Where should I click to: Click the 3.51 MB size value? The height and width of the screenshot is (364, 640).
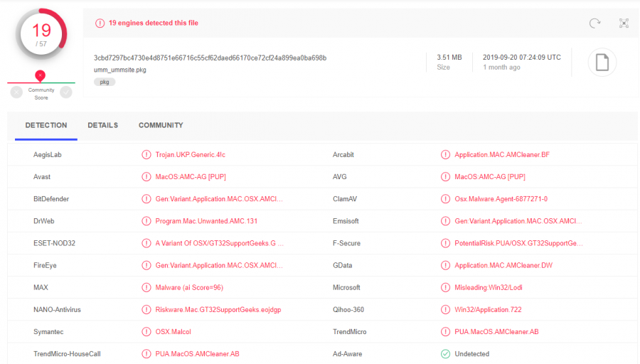[449, 58]
